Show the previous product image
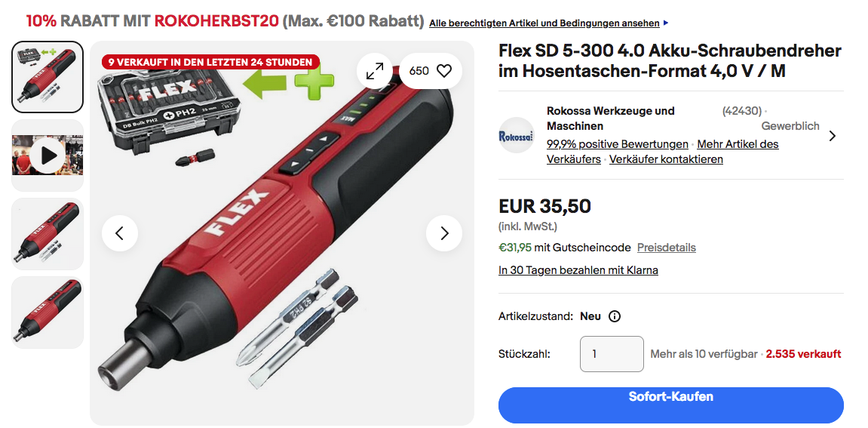Image resolution: width=868 pixels, height=428 pixels. tap(120, 233)
